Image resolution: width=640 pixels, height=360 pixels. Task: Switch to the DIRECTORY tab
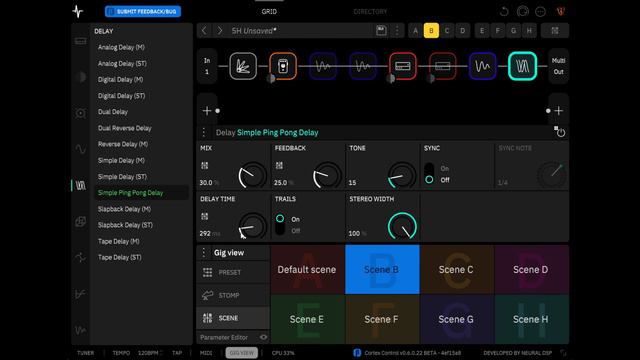click(x=370, y=11)
